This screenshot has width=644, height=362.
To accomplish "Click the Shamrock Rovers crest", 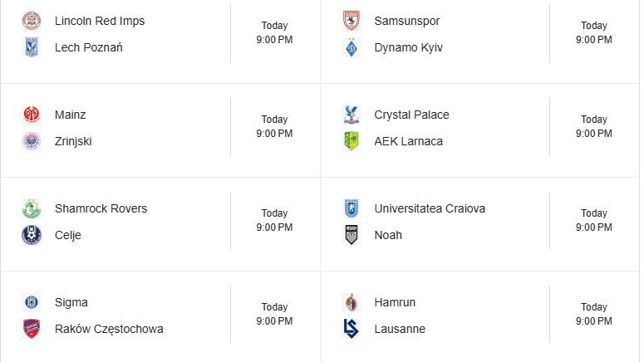I will point(32,208).
